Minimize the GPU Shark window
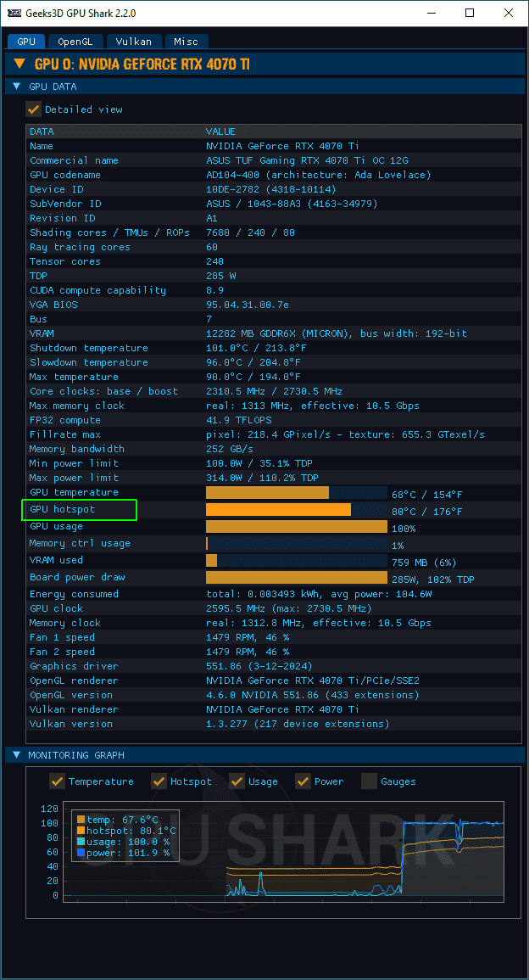The height and width of the screenshot is (980, 529). tap(431, 13)
